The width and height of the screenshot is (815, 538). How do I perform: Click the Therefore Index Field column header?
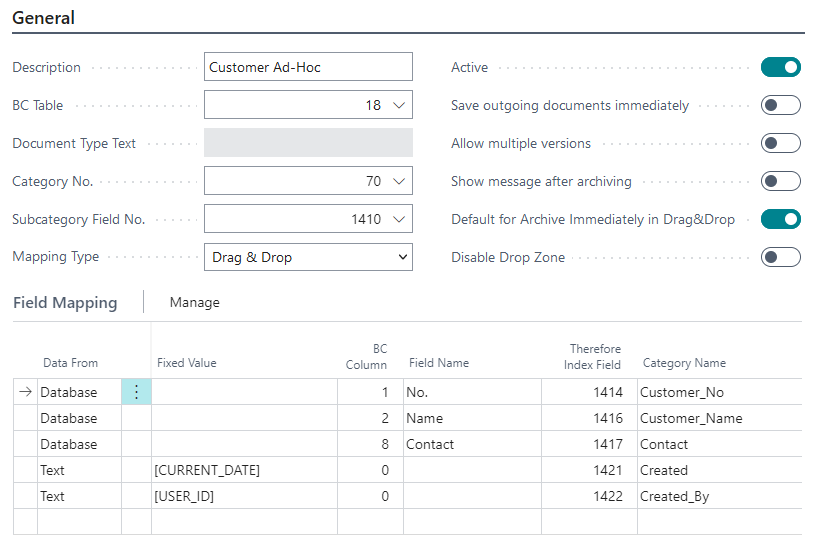[595, 356]
